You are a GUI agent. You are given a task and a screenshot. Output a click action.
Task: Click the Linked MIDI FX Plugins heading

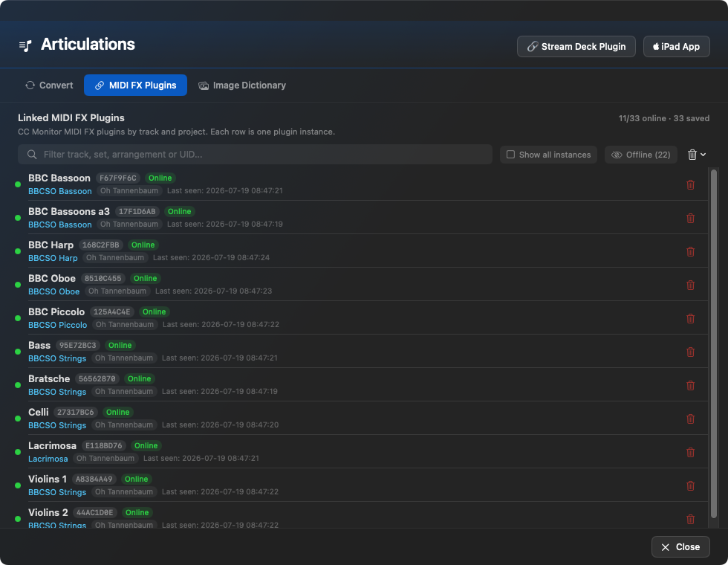pyautogui.click(x=71, y=117)
